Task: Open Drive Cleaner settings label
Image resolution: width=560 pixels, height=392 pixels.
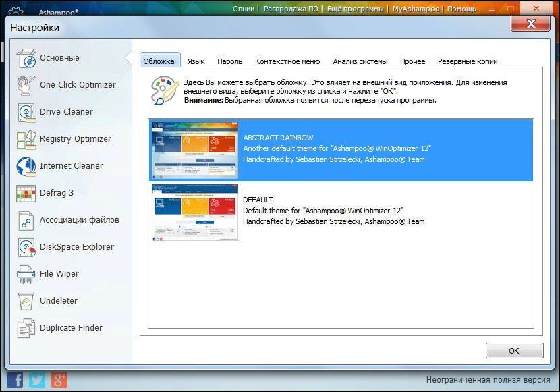Action: [66, 112]
